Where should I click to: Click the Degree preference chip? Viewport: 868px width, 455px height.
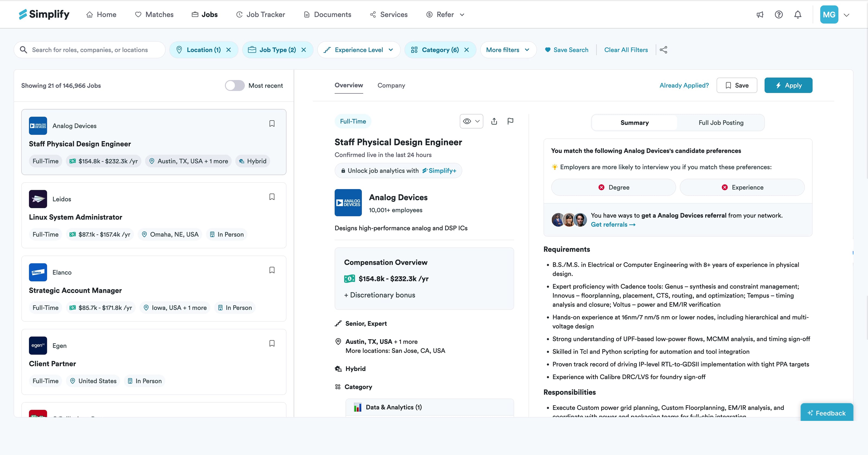613,187
